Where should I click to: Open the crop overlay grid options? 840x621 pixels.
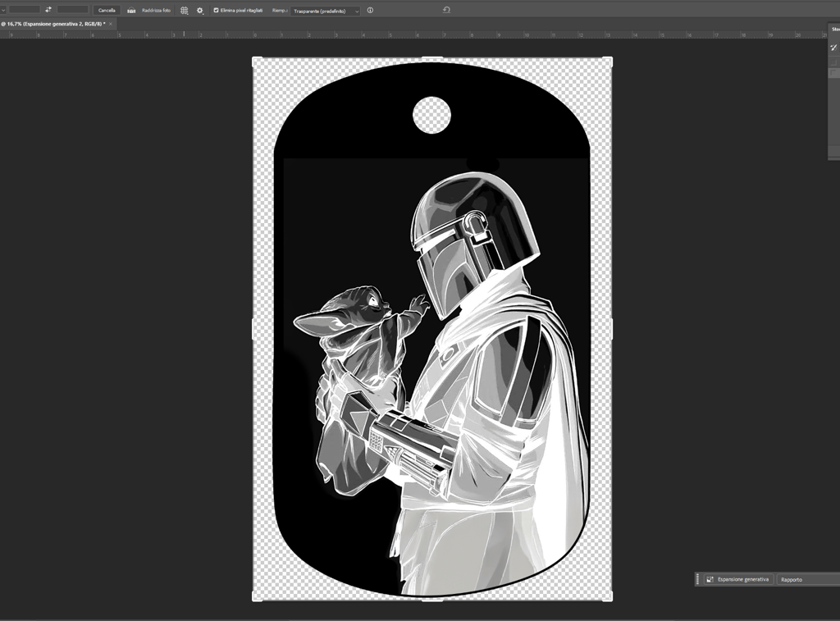[185, 10]
